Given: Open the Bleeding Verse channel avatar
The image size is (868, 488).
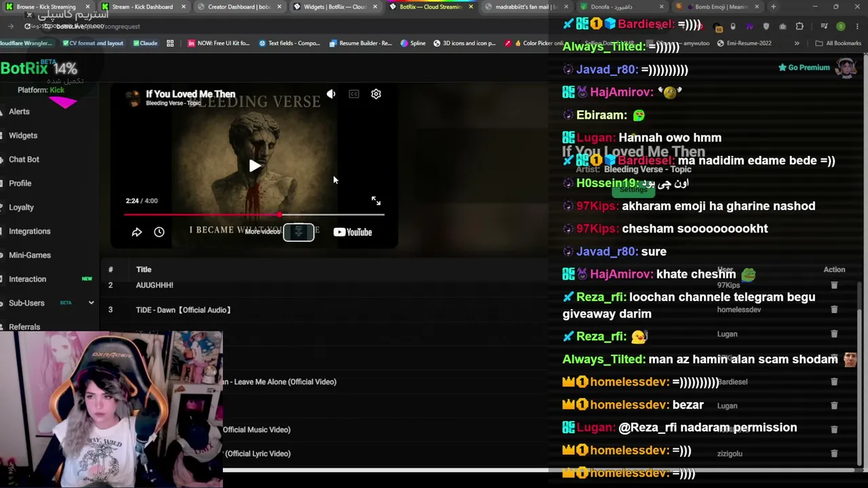Looking at the screenshot, I should 134,98.
